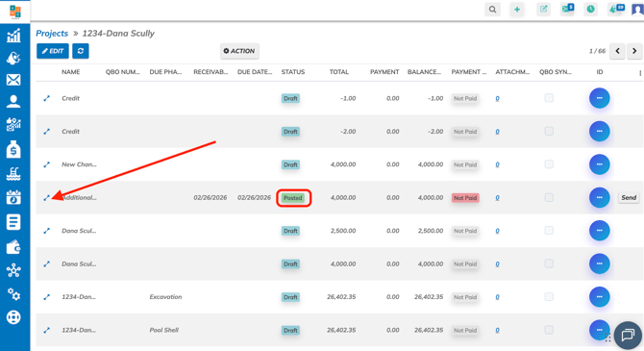Go to the previous record arrow
This screenshot has width=644, height=351.
[617, 51]
